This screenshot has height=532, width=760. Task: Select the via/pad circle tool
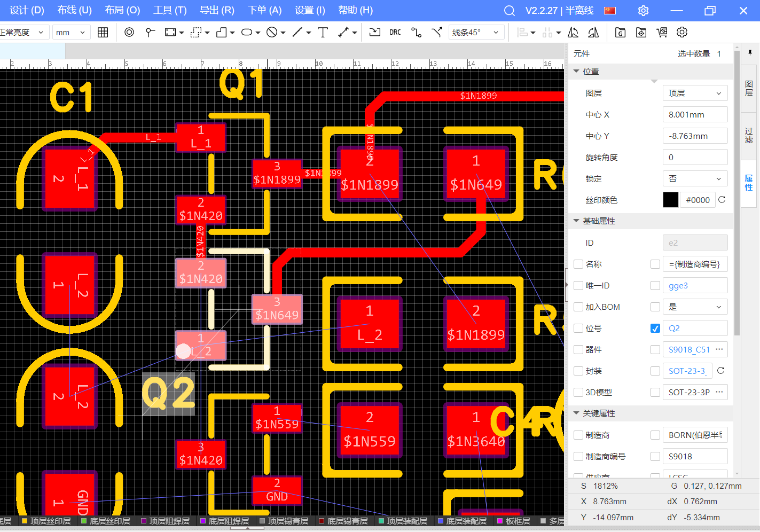point(129,33)
